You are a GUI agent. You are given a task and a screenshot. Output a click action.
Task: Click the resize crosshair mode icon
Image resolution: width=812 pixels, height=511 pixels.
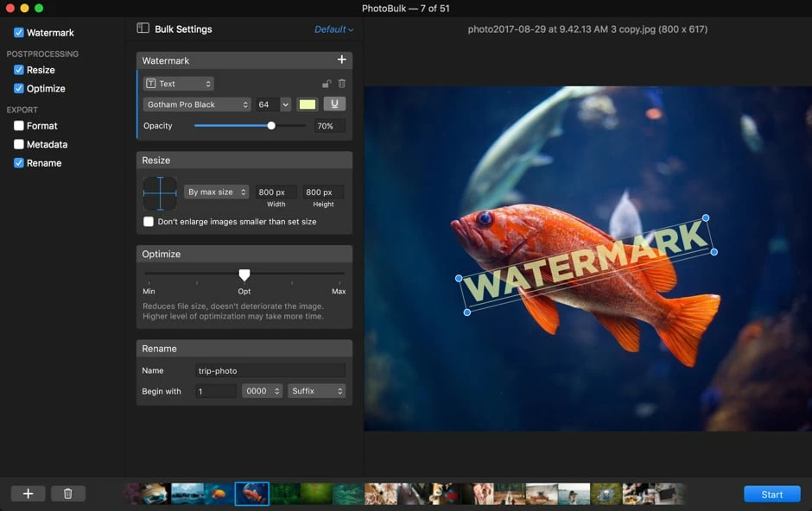(x=160, y=193)
